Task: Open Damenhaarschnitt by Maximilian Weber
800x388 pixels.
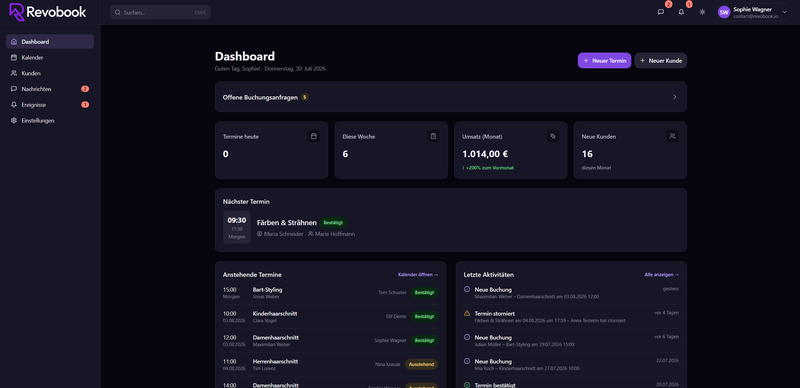Action: pyautogui.click(x=330, y=341)
